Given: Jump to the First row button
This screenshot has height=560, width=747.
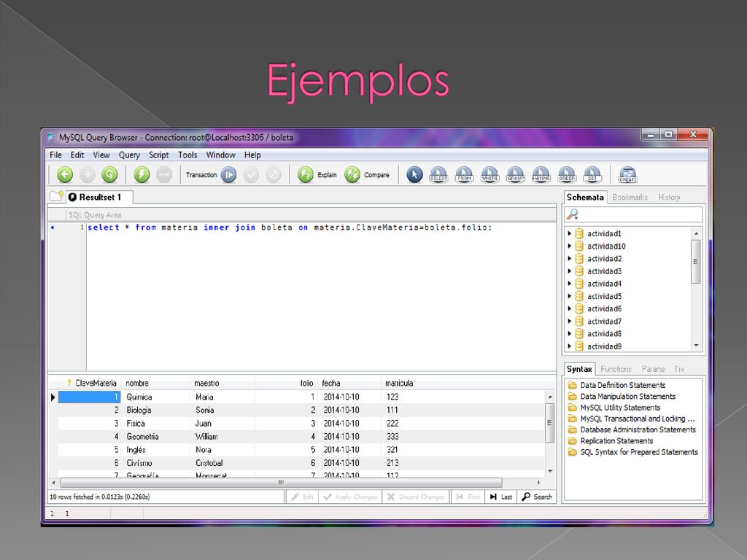Looking at the screenshot, I should click(468, 497).
